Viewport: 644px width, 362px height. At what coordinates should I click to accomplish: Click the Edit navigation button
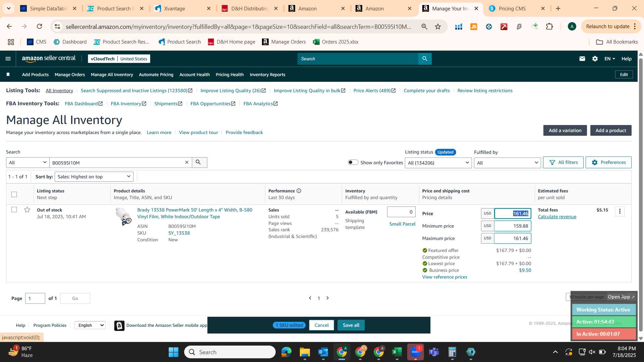coord(624,74)
